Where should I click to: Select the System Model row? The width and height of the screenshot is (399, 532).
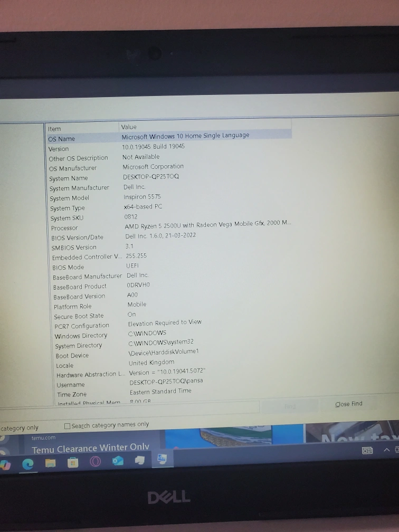coord(170,197)
